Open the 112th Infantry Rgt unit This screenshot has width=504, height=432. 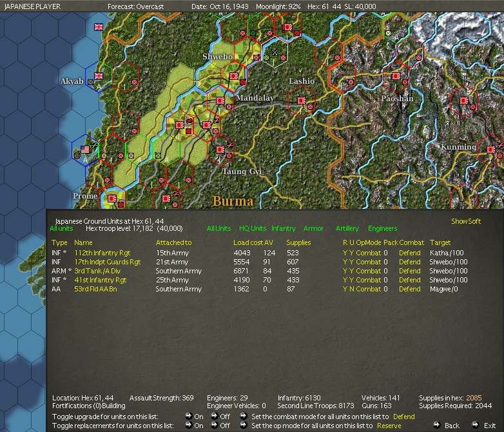pos(102,253)
